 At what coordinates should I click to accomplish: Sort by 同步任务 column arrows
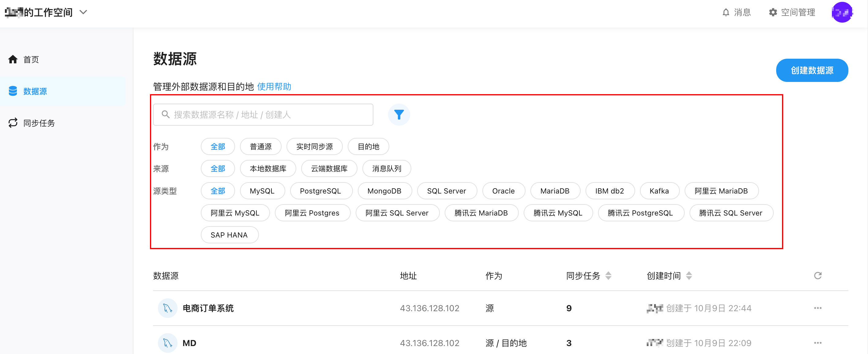[x=608, y=276]
